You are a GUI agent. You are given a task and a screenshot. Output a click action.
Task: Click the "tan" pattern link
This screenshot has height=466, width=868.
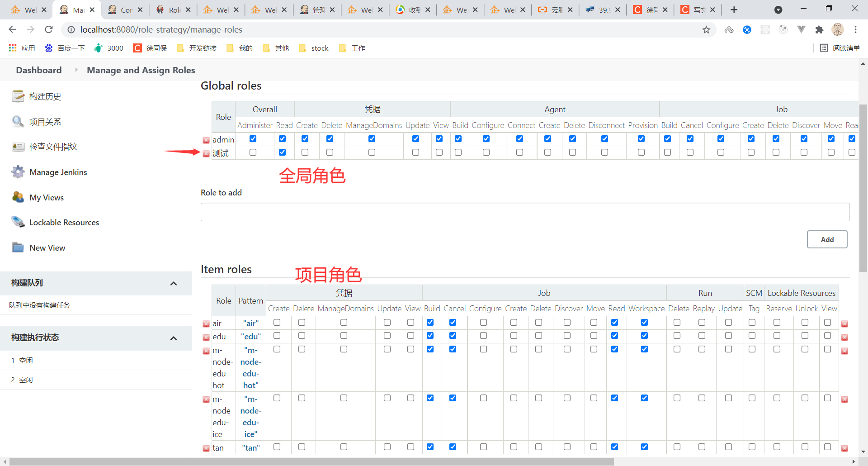tap(251, 448)
